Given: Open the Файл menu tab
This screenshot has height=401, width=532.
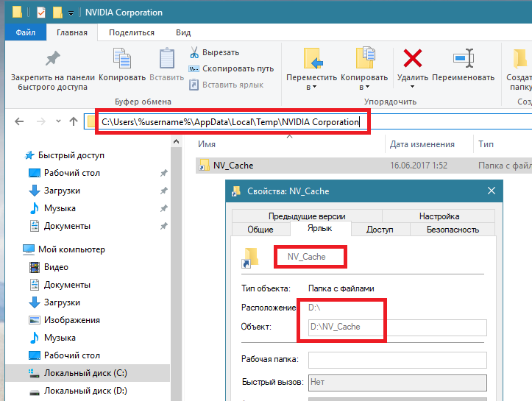Looking at the screenshot, I should click(26, 32).
